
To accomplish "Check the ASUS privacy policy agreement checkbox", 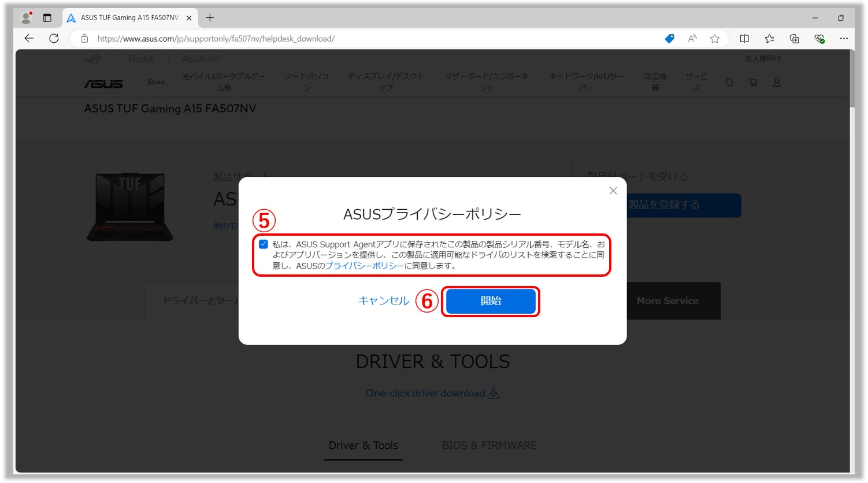I will tap(264, 244).
